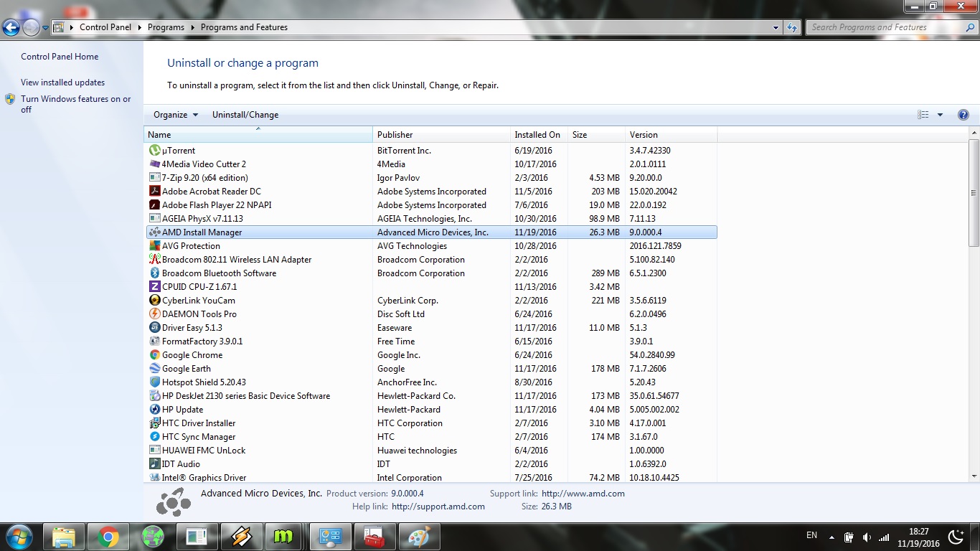This screenshot has width=980, height=551.
Task: Click the Programs breadcrumb
Action: [166, 27]
